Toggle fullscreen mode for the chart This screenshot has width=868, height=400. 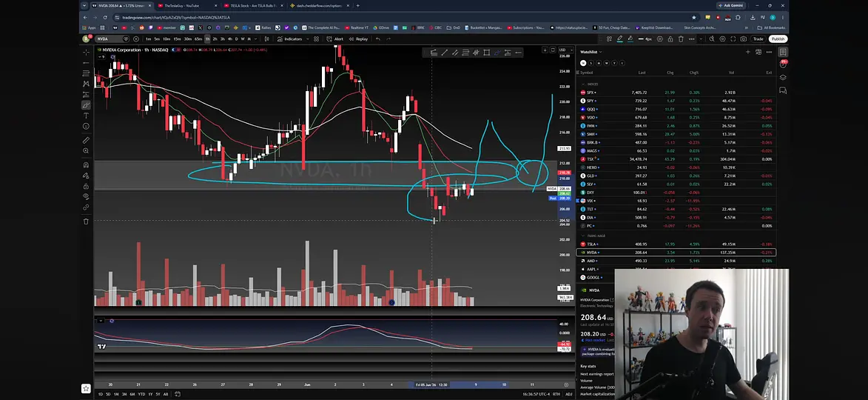733,39
